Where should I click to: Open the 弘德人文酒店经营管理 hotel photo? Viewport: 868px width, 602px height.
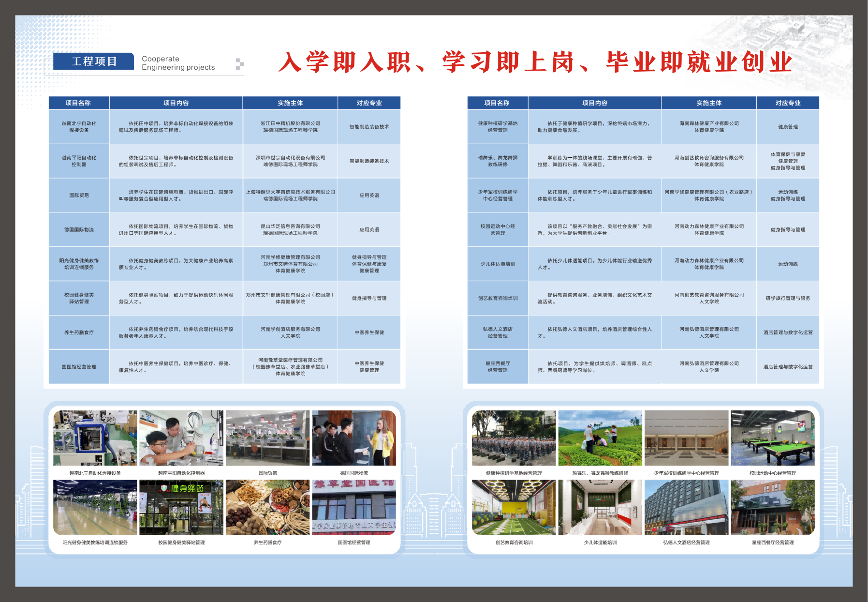coord(686,508)
